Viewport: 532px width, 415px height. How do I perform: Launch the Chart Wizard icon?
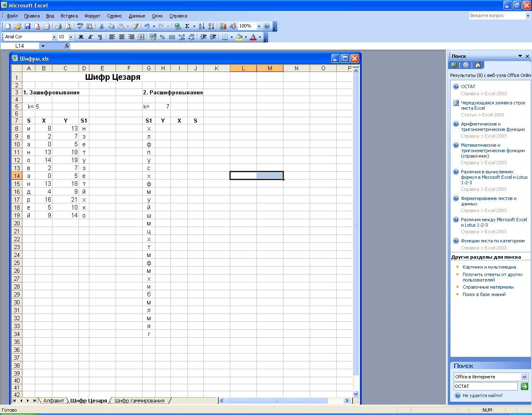pyautogui.click(x=223, y=26)
